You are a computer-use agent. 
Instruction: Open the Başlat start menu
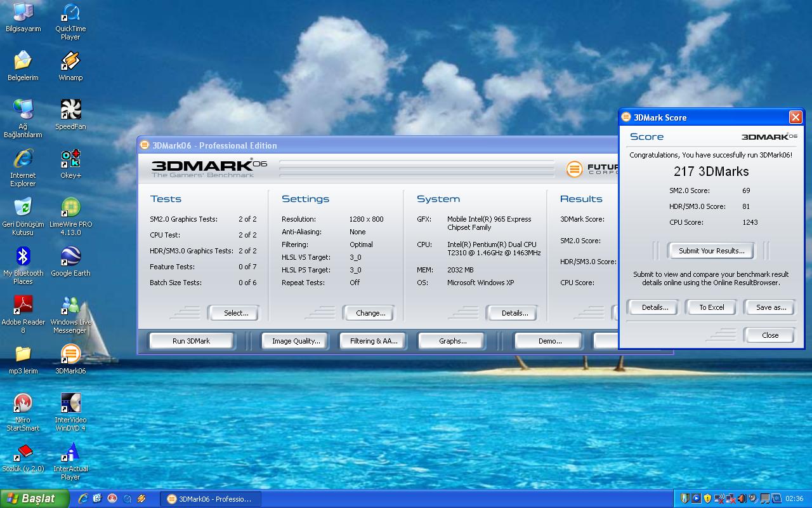coord(34,498)
